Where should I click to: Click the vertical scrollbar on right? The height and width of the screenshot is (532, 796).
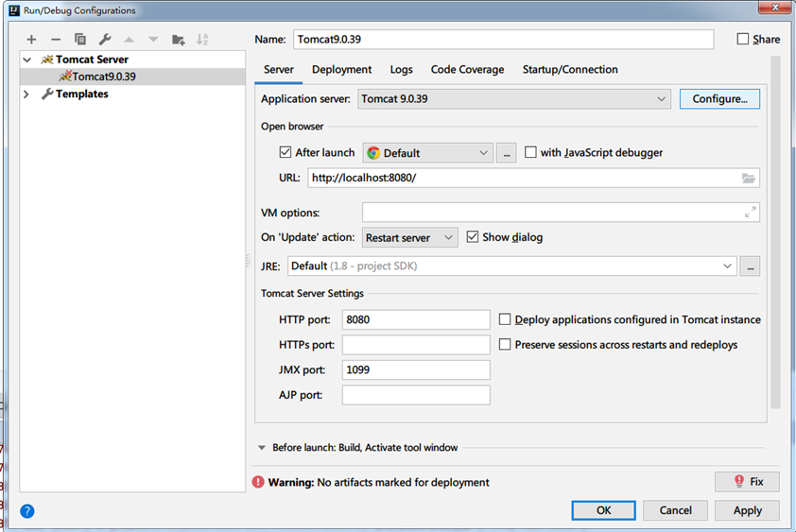775,232
